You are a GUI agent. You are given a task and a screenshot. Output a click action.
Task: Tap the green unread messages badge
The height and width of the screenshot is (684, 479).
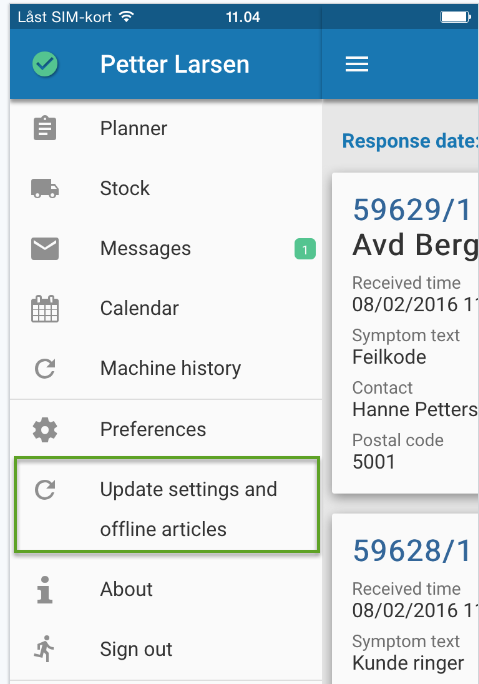[x=305, y=249]
